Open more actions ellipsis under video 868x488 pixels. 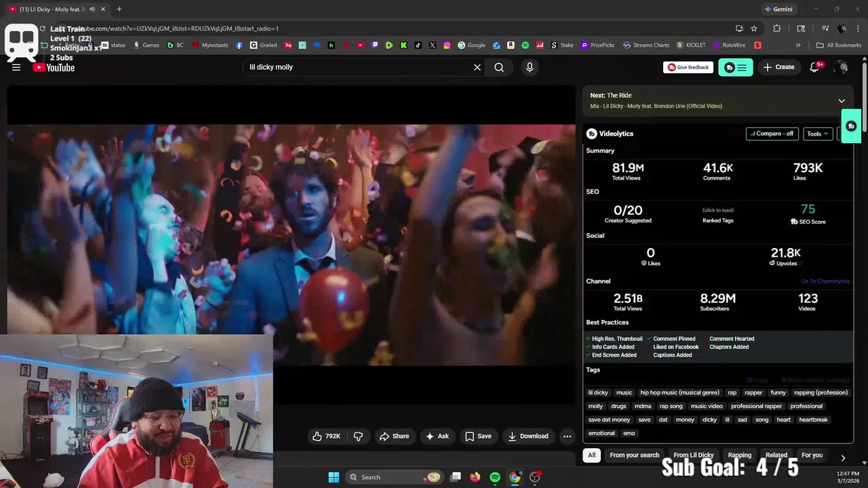click(x=568, y=436)
